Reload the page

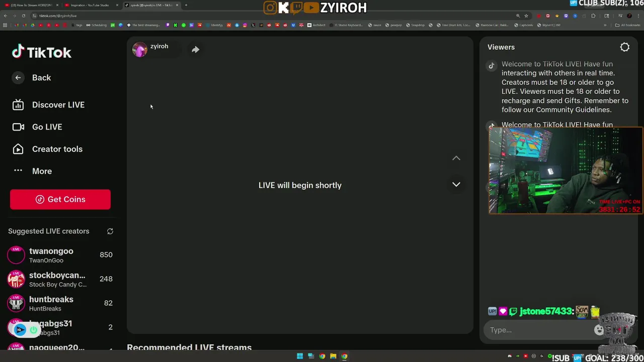[x=23, y=16]
